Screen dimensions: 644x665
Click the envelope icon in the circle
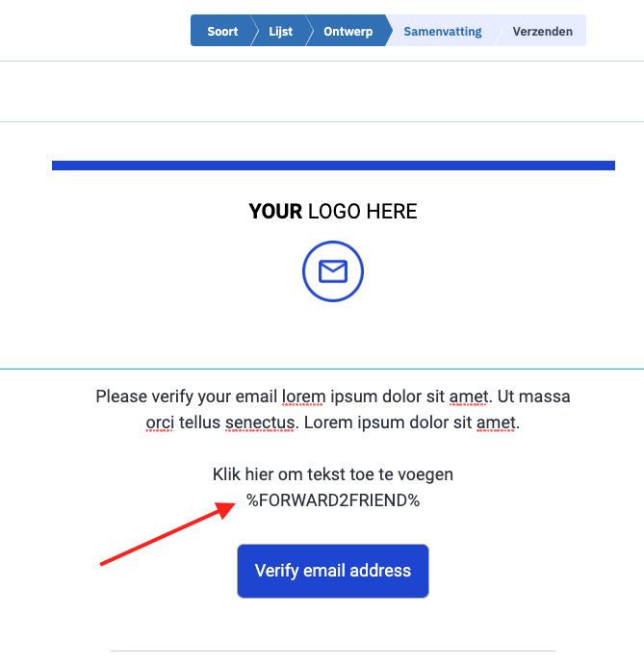(x=333, y=271)
